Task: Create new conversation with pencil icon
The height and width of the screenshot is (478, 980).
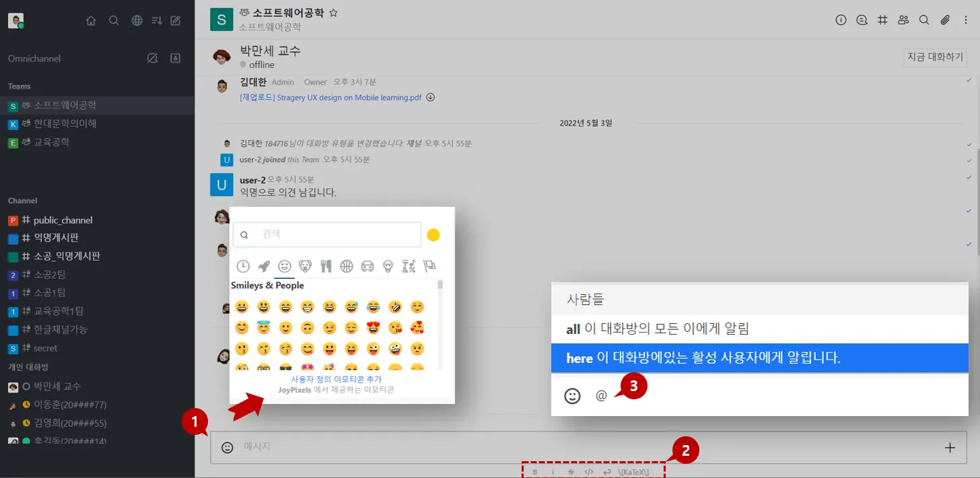Action: (176, 21)
